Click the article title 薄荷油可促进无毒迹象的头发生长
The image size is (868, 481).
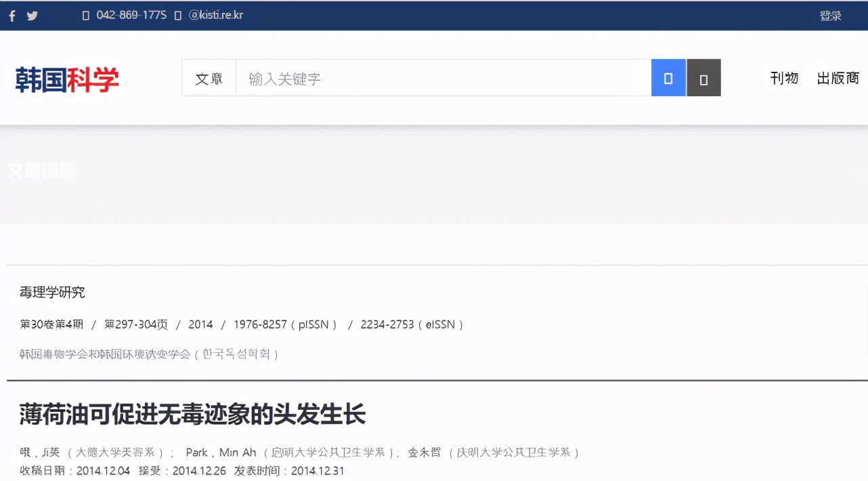click(x=192, y=415)
